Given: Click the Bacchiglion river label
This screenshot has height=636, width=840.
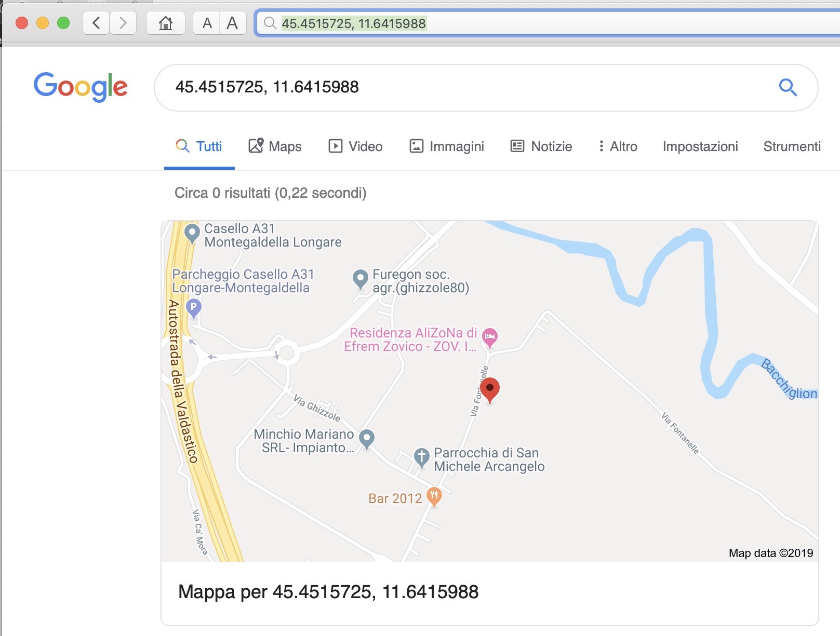Looking at the screenshot, I should [789, 379].
